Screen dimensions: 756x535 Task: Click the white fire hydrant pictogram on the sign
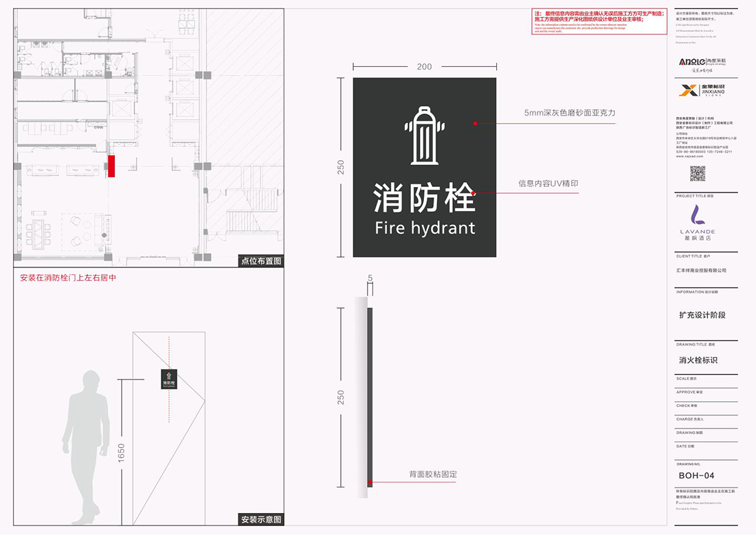pyautogui.click(x=424, y=136)
